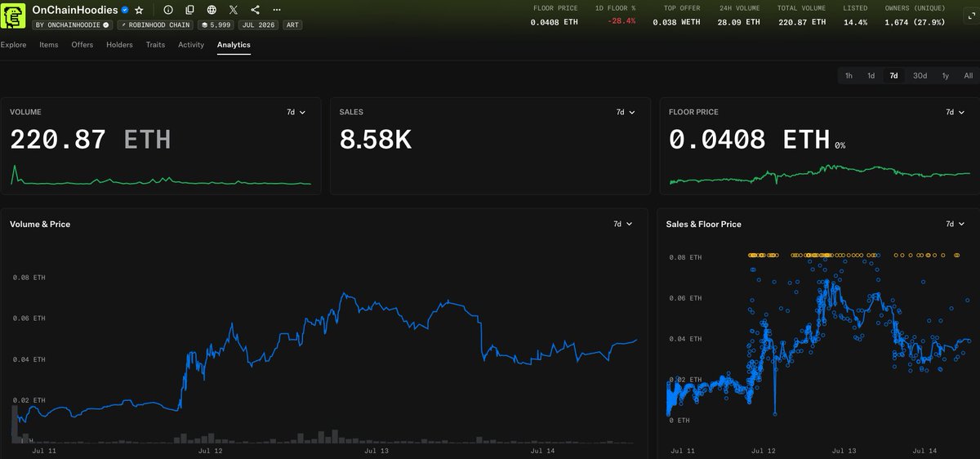
Task: Go to the Traits tab
Action: [x=155, y=45]
